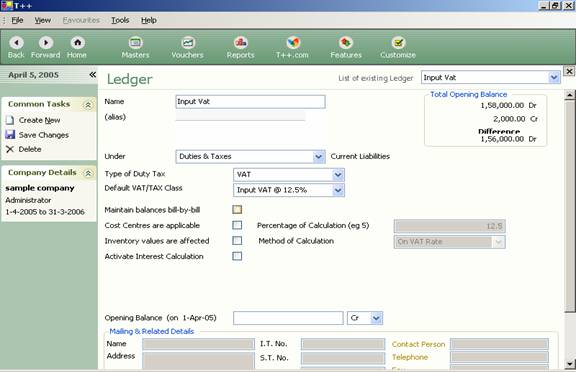Click the Delete X icon
This screenshot has width=576, height=372.
10,149
